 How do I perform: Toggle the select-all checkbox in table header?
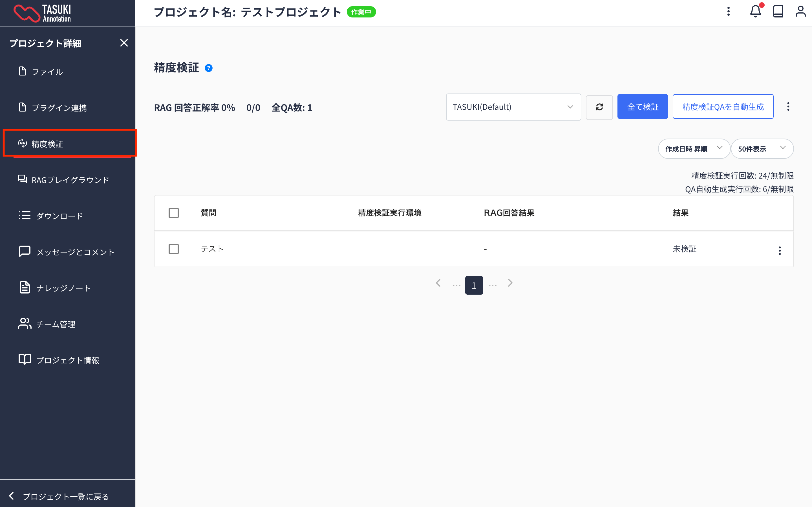coord(173,213)
